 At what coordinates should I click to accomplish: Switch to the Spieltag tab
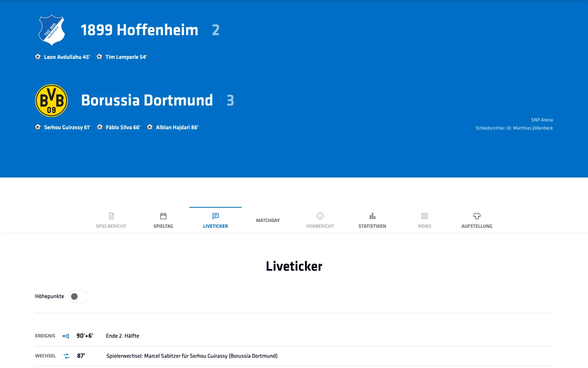163,220
